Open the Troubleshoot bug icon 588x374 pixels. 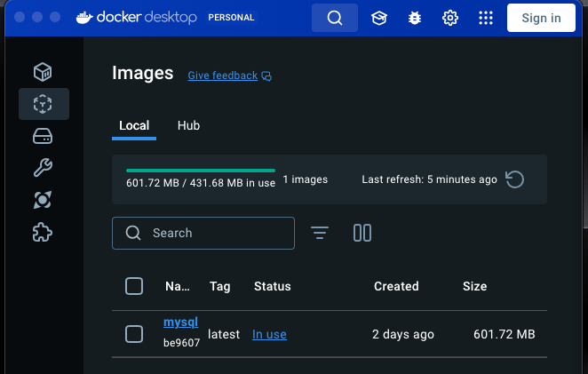point(415,18)
